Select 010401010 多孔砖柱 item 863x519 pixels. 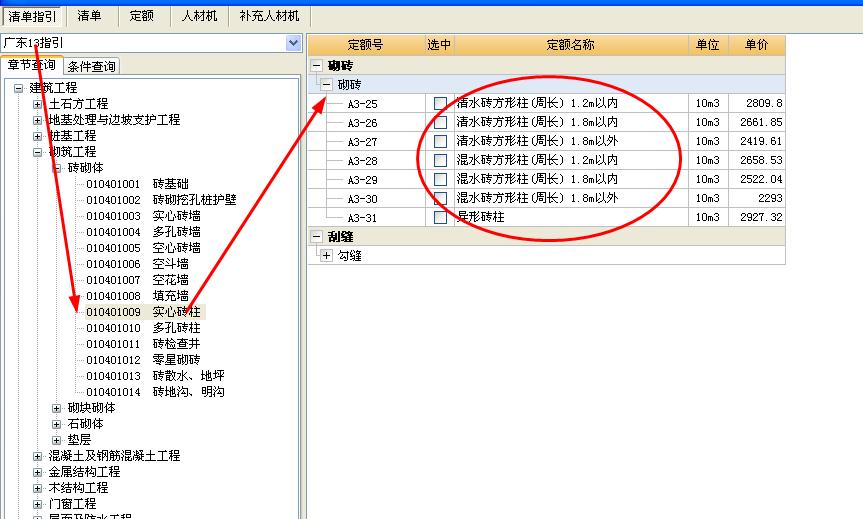(x=143, y=328)
